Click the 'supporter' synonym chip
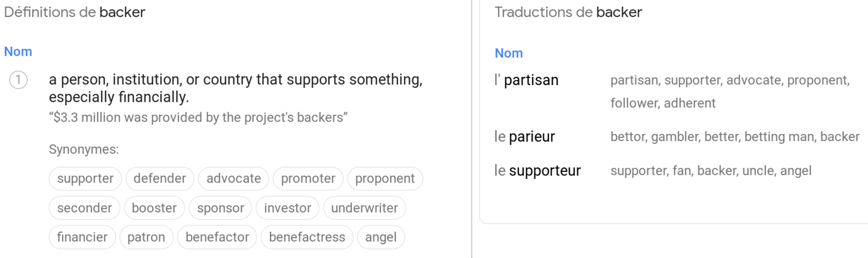This screenshot has height=258, width=868. tap(85, 179)
